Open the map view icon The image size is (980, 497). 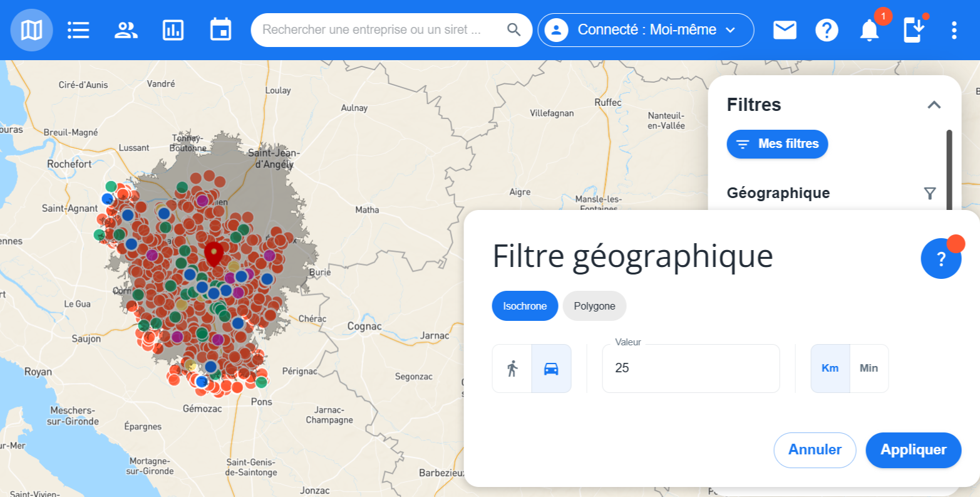click(31, 29)
